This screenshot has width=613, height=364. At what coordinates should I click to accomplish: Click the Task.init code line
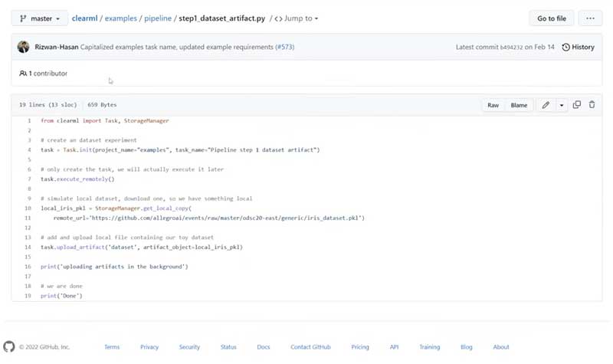pos(180,150)
